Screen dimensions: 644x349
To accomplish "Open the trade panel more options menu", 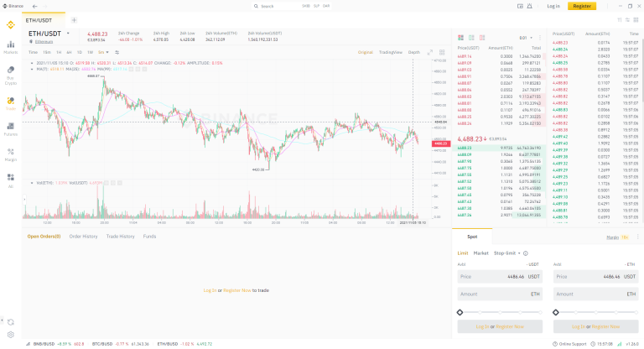I will 638,237.
